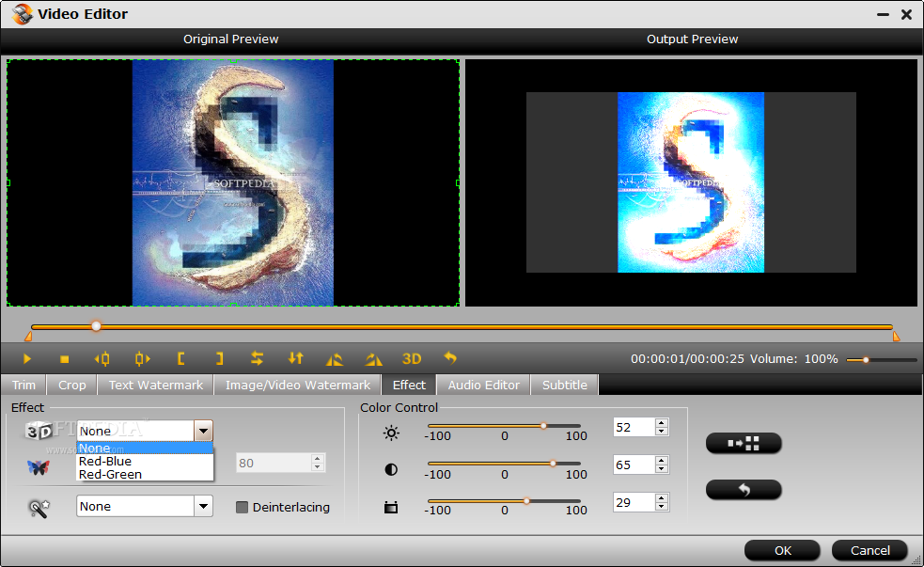Viewport: 924px width, 567px height.
Task: Open the Text Watermark tab
Action: click(x=156, y=385)
